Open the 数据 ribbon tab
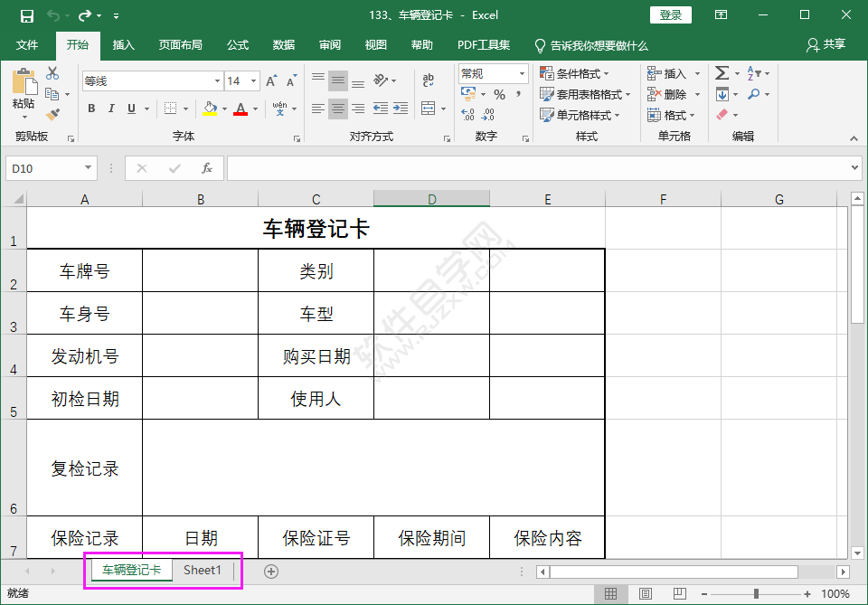 click(283, 44)
